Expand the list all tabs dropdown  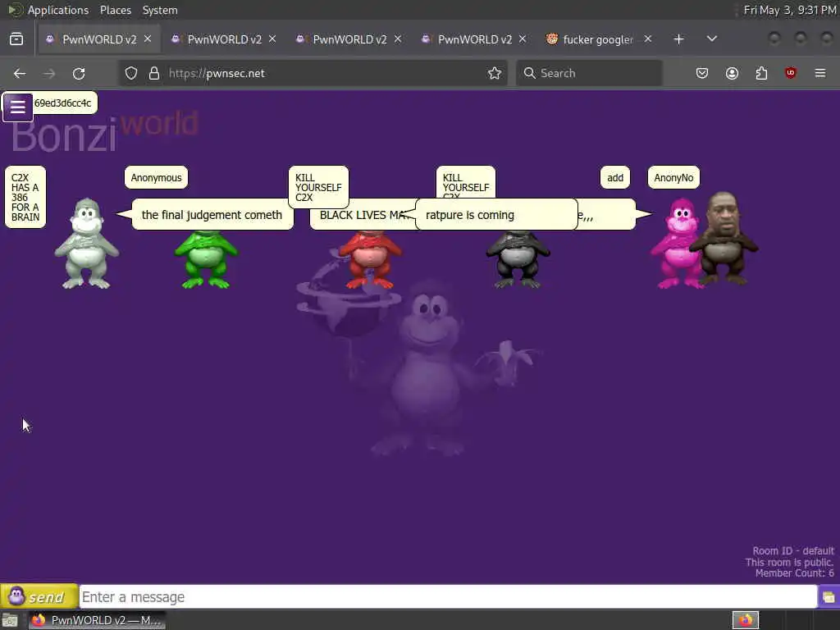click(x=712, y=39)
